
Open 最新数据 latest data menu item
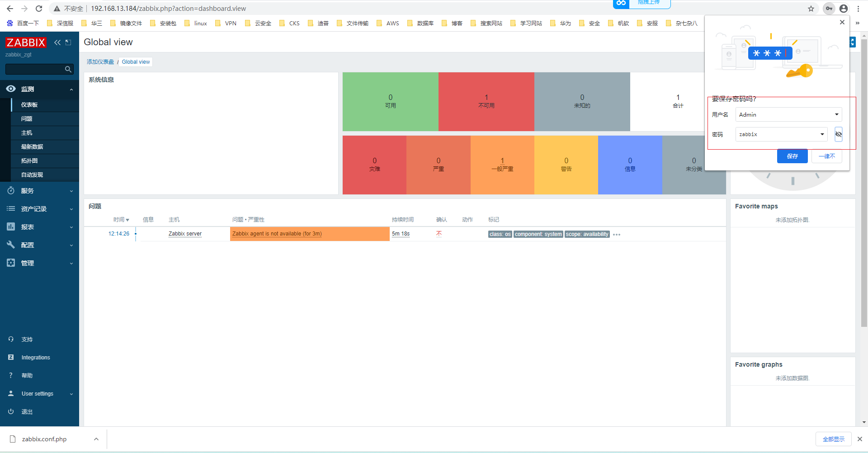tap(45, 147)
